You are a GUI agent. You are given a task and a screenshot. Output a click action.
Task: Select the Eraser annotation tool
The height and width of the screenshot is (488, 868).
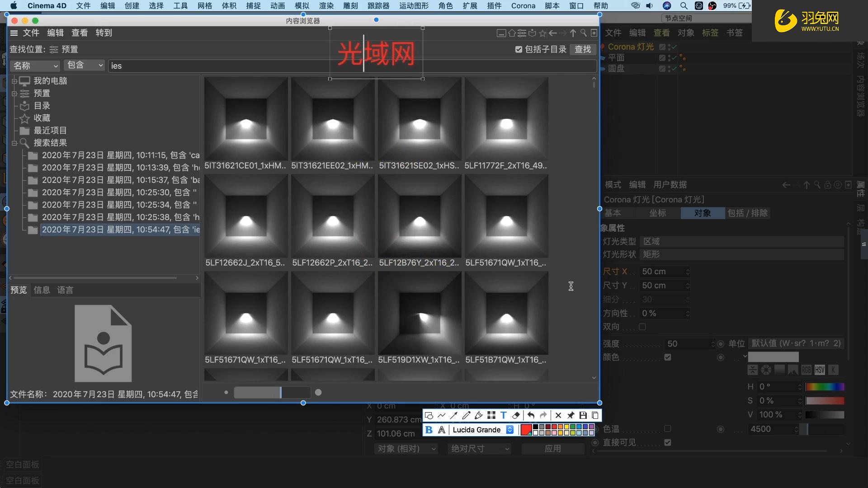[515, 415]
